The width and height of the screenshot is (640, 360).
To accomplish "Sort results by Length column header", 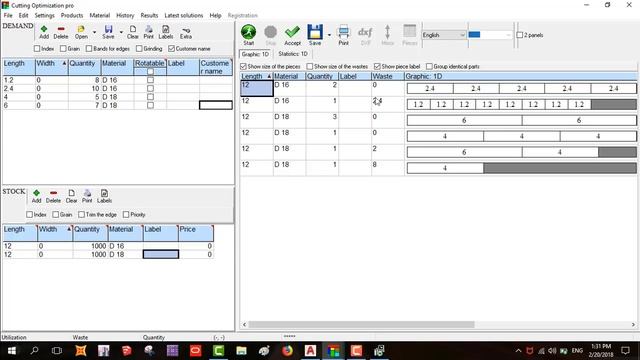I will 256,76.
